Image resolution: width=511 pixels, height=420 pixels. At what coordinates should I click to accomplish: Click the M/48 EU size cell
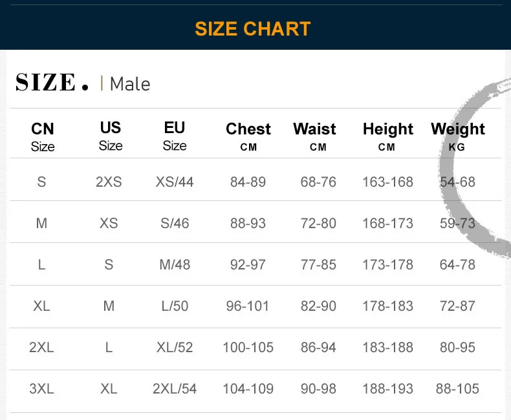(175, 264)
